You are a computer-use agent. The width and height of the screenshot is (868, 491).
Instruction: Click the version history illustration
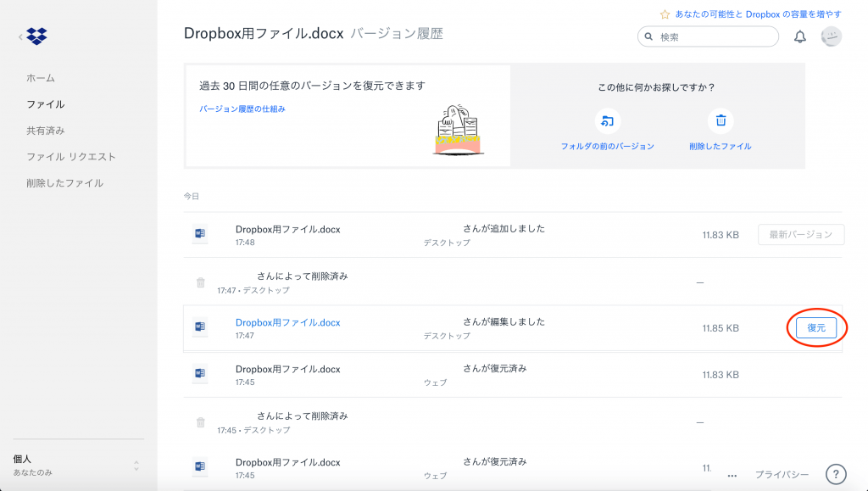click(x=459, y=130)
